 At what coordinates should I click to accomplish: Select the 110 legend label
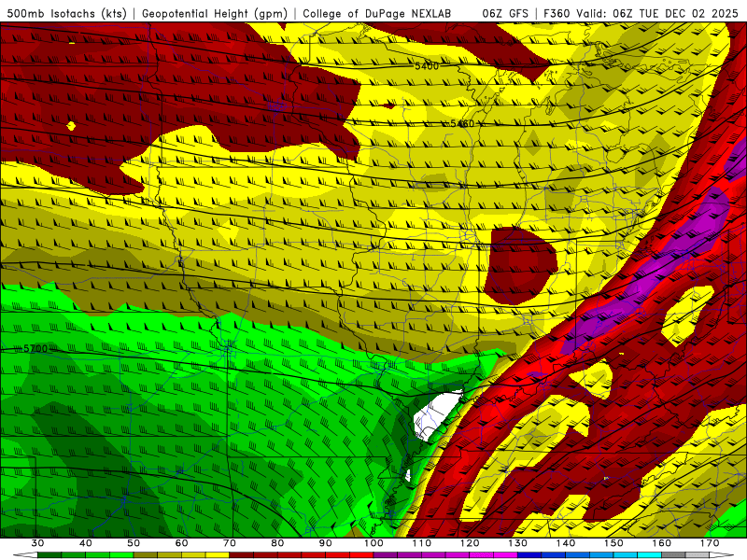[422, 543]
